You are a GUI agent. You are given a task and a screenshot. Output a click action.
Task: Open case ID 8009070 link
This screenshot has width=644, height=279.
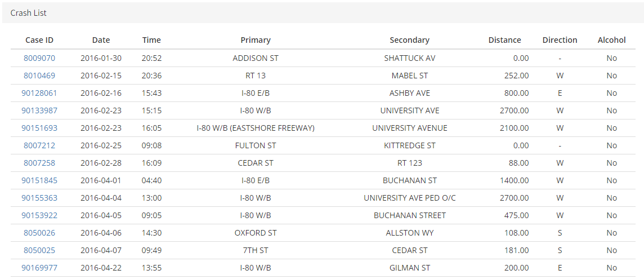[x=39, y=58]
